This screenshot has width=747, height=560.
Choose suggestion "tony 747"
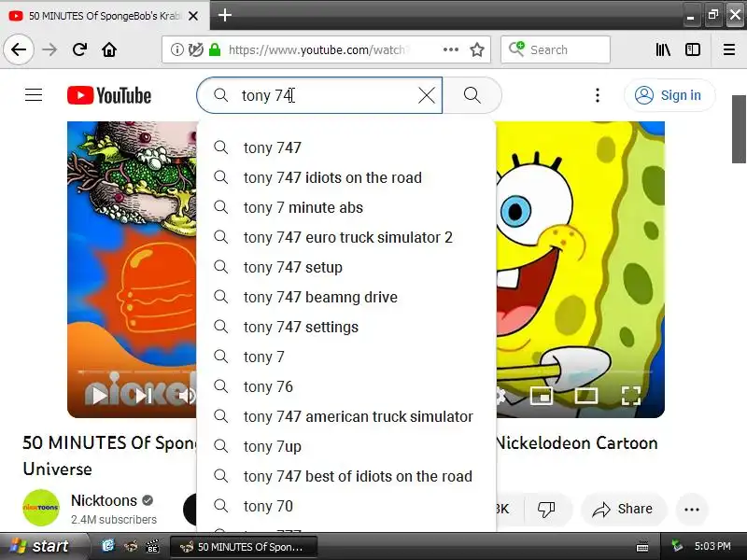tap(346, 147)
